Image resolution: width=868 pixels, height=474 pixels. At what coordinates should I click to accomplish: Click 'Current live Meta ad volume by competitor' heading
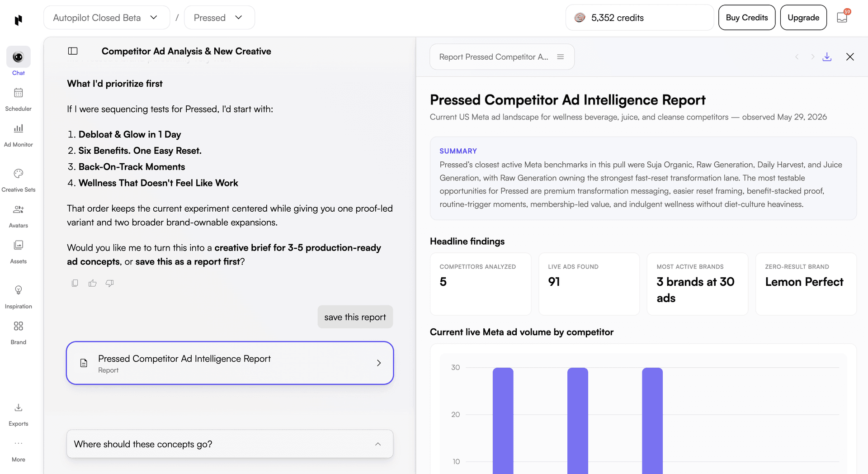click(522, 332)
